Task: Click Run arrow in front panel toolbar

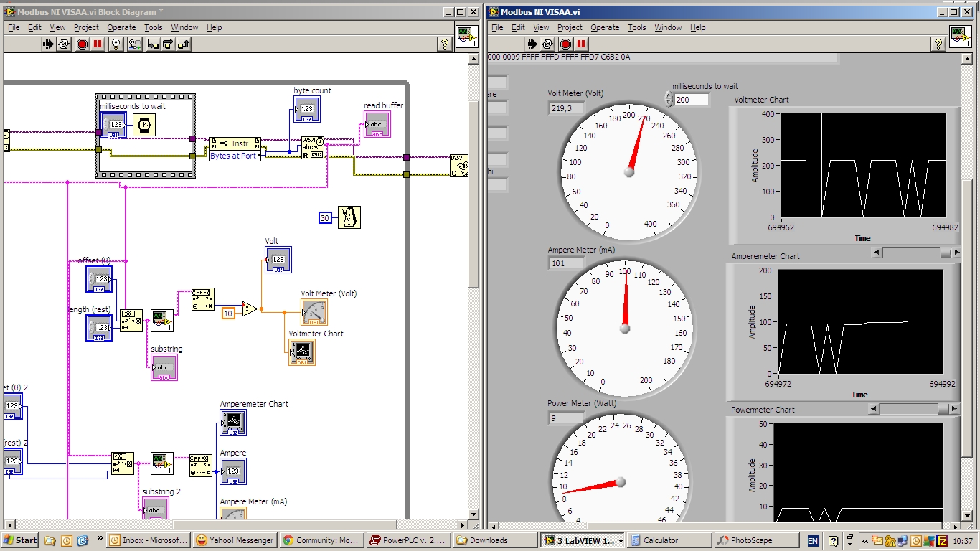Action: tap(532, 44)
